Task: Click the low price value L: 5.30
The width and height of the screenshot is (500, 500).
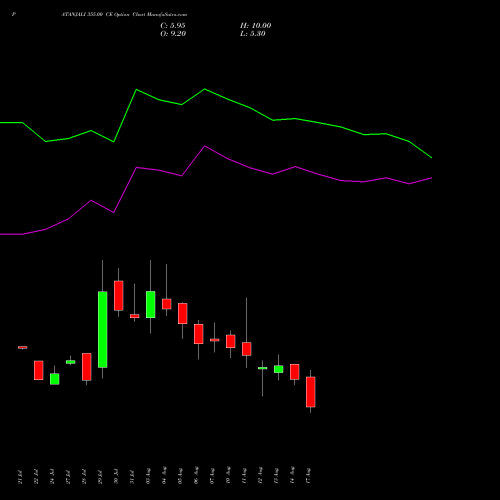Action: pos(253,34)
